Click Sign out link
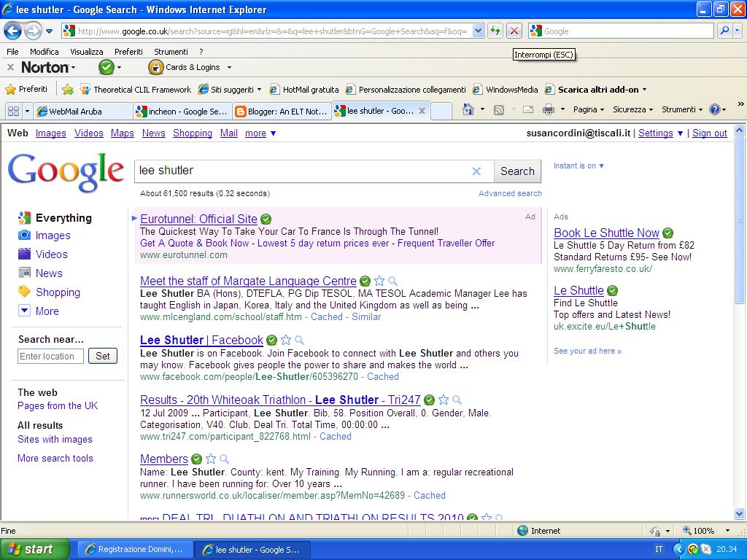The image size is (747, 560). 709,133
